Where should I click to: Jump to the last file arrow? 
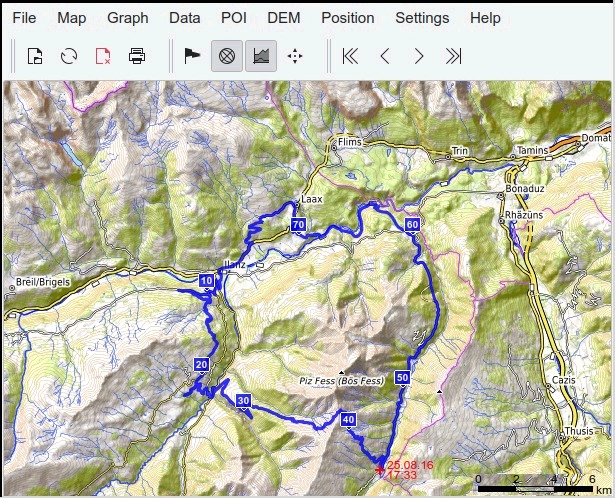pyautogui.click(x=453, y=56)
